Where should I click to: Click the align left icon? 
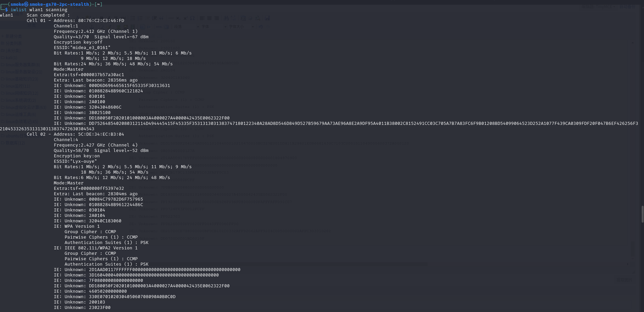202,18
